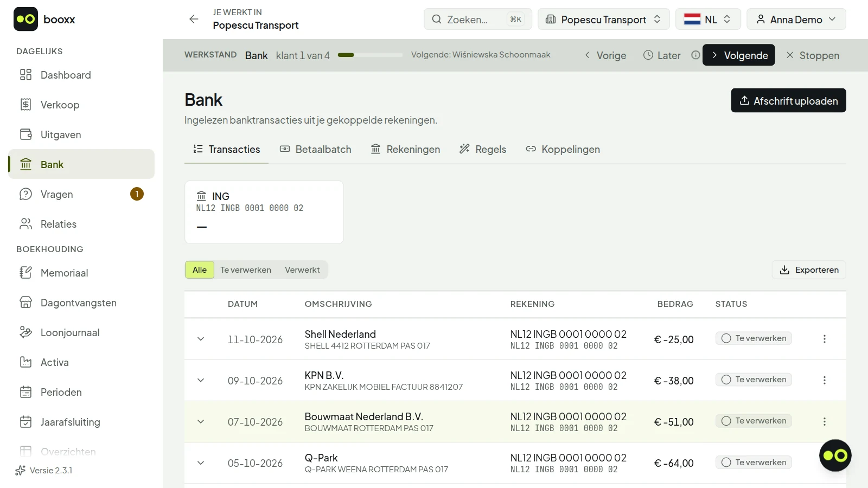This screenshot has width=868, height=488.
Task: Filter transactions by Verwerkt
Action: (x=302, y=270)
